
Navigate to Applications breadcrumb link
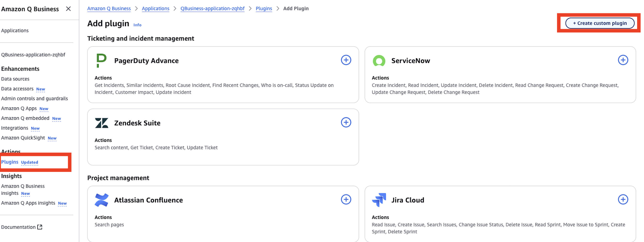coord(155,9)
